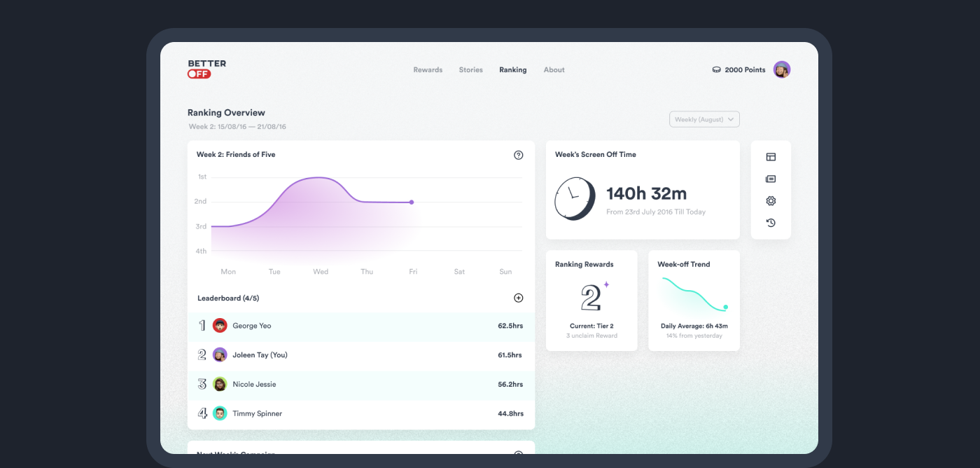Screen dimensions: 980x468
Task: Add a friend with Leaderboard plus icon
Action: (x=519, y=298)
